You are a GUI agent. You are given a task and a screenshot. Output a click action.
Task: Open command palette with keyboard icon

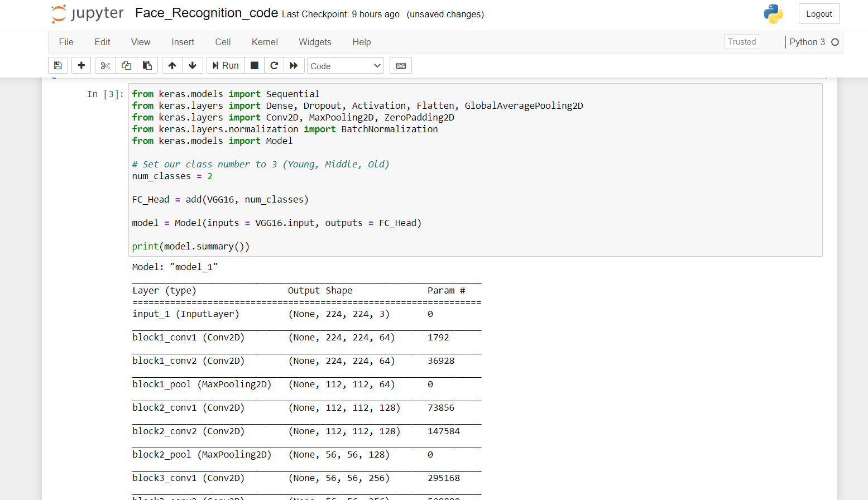click(x=400, y=65)
